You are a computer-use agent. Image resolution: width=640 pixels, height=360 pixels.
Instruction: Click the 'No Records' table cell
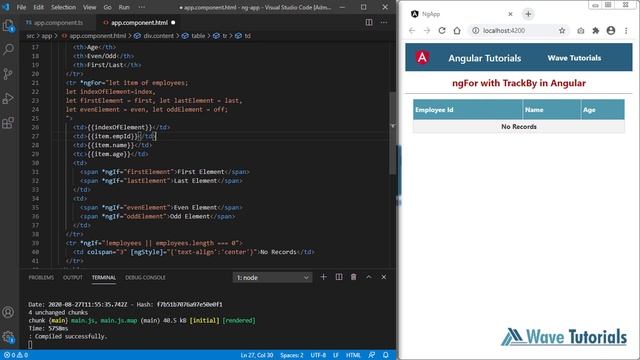[519, 127]
